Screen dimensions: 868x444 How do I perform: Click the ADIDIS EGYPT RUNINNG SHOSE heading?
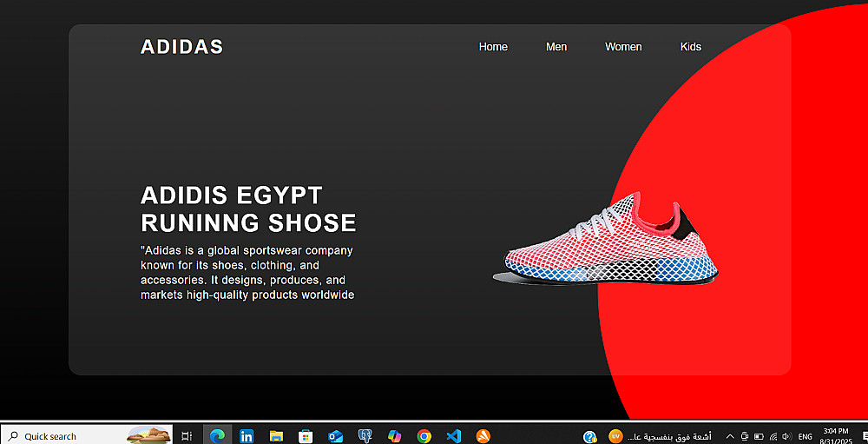(x=248, y=209)
